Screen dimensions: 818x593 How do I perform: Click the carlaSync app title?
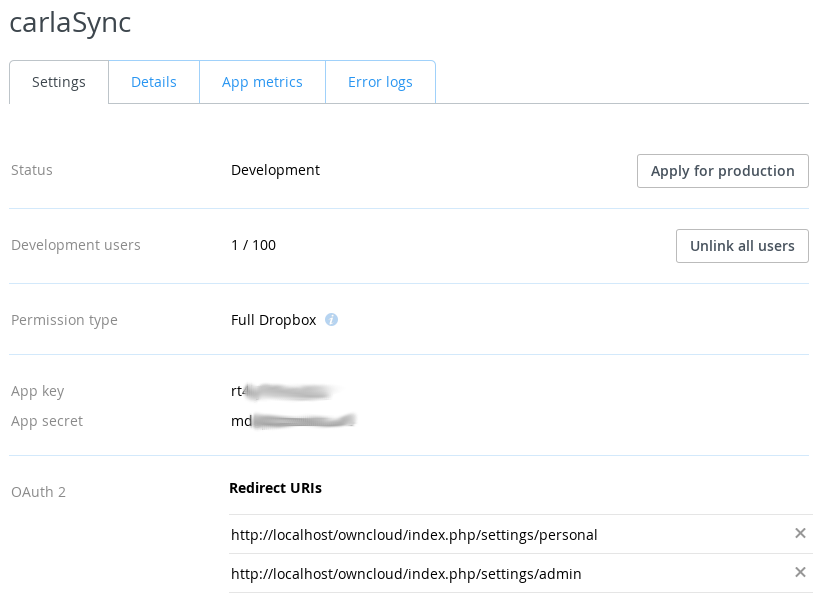coord(70,22)
